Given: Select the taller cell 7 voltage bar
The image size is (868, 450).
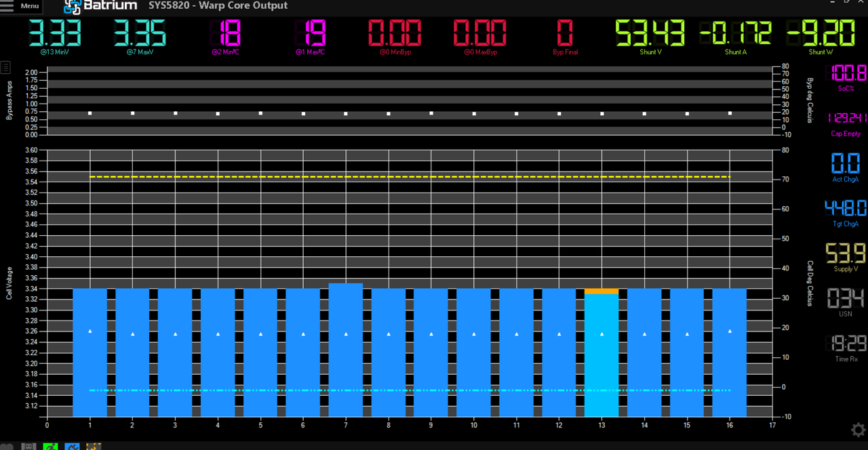Looking at the screenshot, I should pyautogui.click(x=346, y=350).
